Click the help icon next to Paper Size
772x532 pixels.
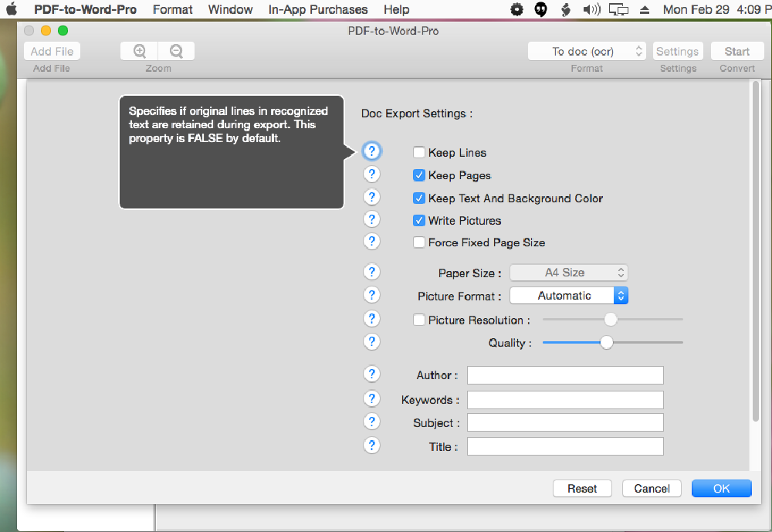(x=372, y=272)
